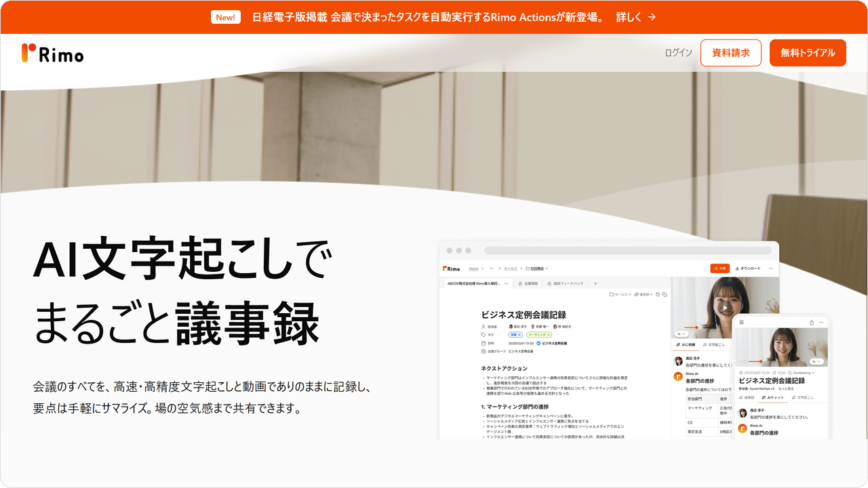Screen dimensions: 868x488
Task: Click the desktop video progress slider
Action: click(x=691, y=327)
